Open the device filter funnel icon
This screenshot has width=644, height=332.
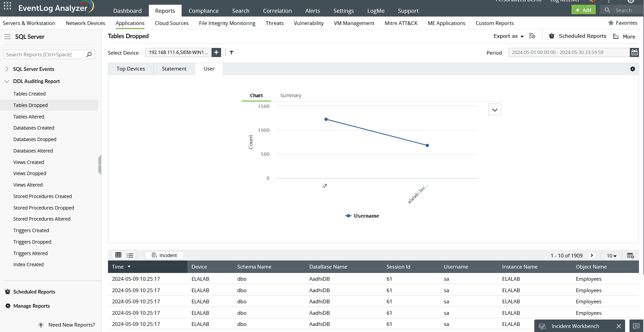[232, 53]
